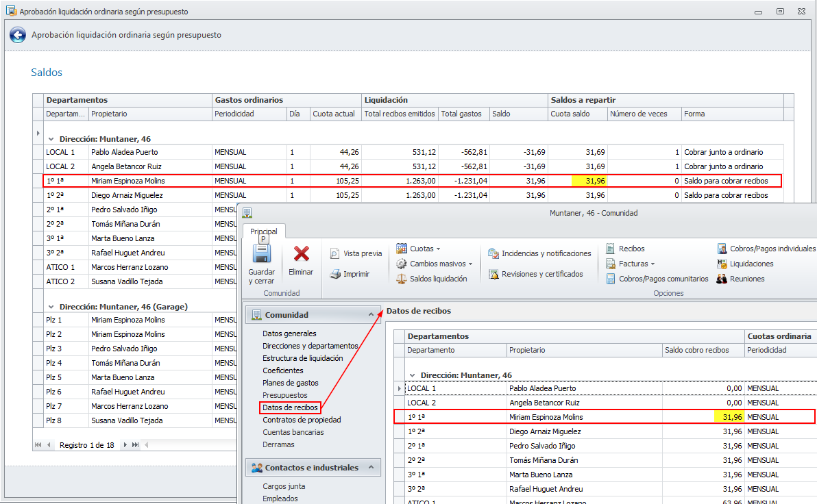Viewport: 817px width, 504px height.
Task: Go to Coeficientes in the sidebar
Action: point(283,370)
